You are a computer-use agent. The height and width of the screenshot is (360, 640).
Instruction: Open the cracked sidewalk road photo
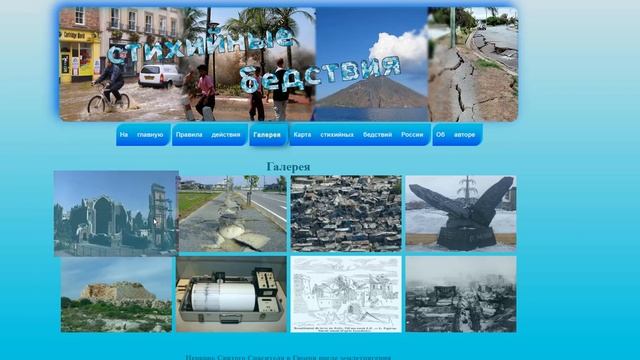(x=233, y=213)
